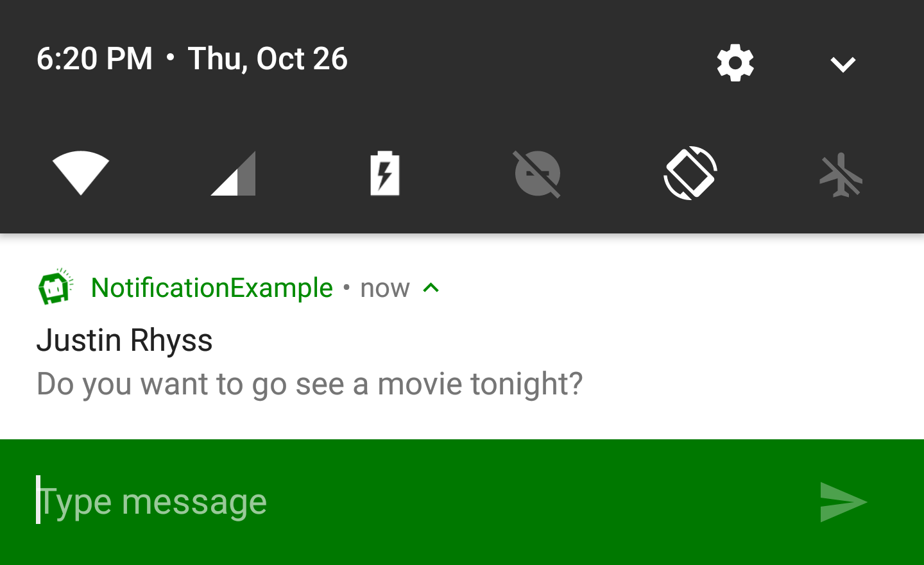Select the sender name Justin Rhyss
This screenshot has height=565, width=924.
tap(124, 340)
